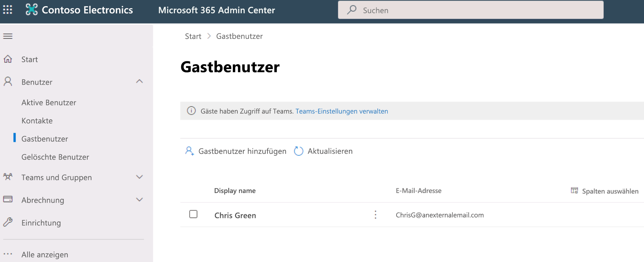
Task: Sort by Display name column header
Action: point(235,191)
